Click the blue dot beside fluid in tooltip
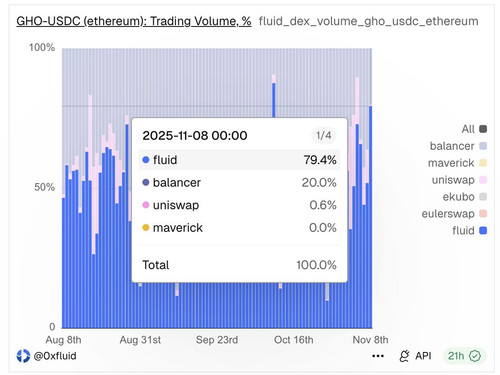This screenshot has width=500, height=375. 146,160
